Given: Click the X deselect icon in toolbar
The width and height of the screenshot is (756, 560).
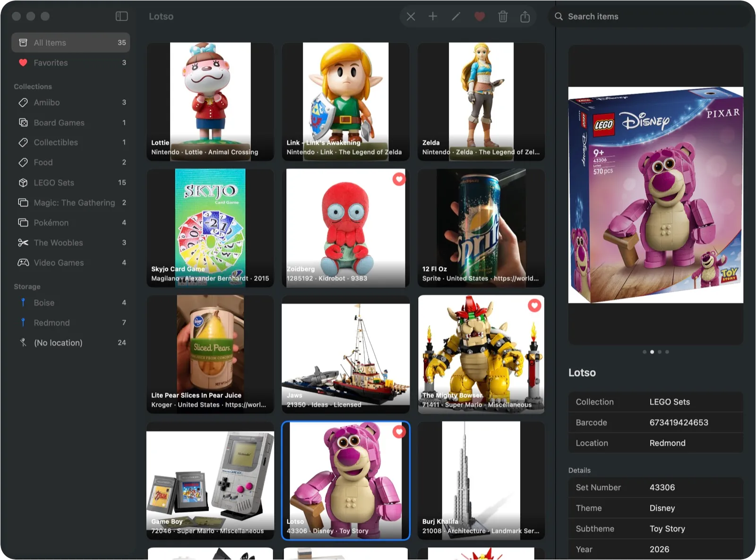Looking at the screenshot, I should tap(411, 17).
